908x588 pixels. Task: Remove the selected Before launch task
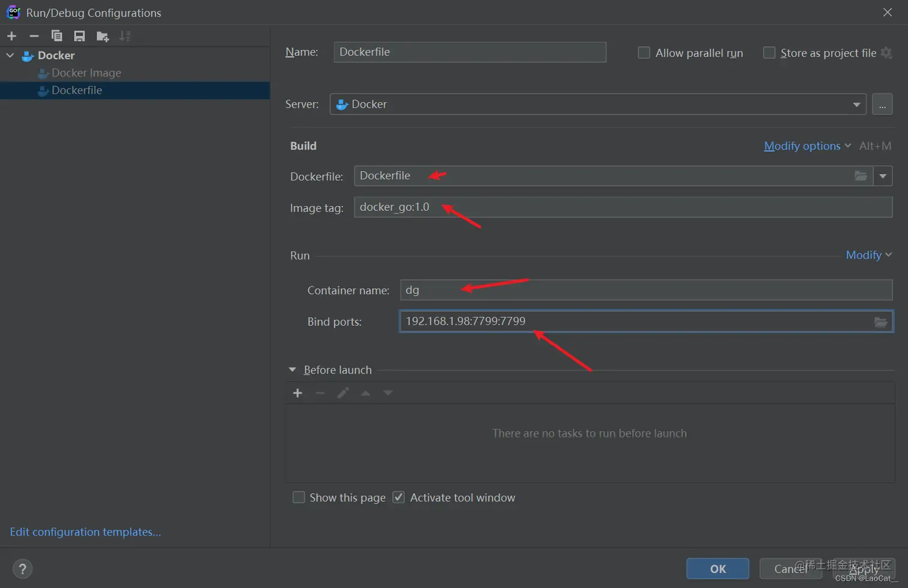point(320,393)
